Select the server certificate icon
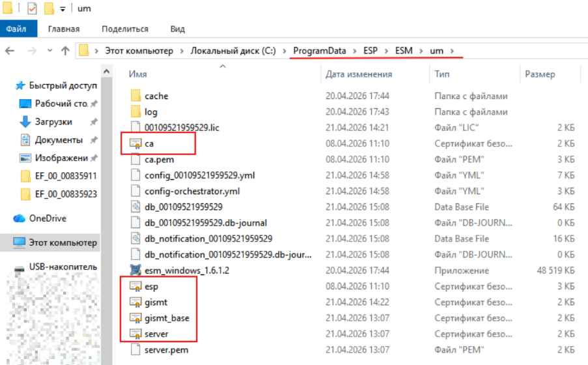This screenshot has height=365, width=588. tap(135, 334)
